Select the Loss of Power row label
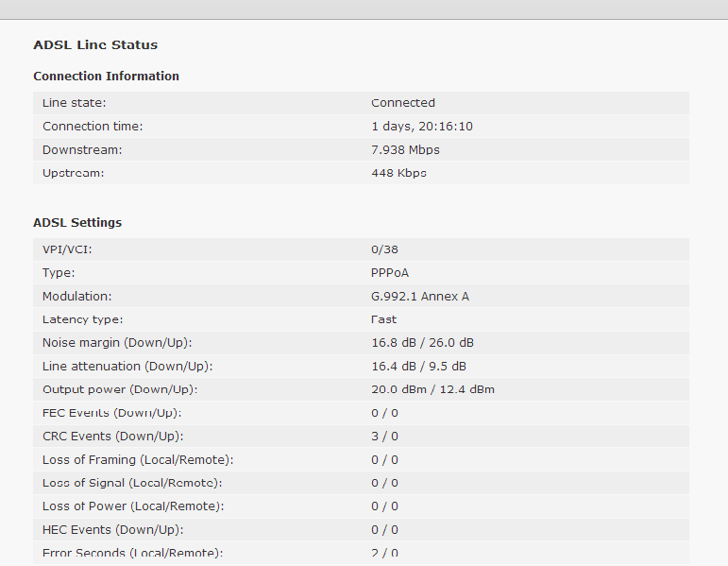The height and width of the screenshot is (566, 728). pos(133,506)
